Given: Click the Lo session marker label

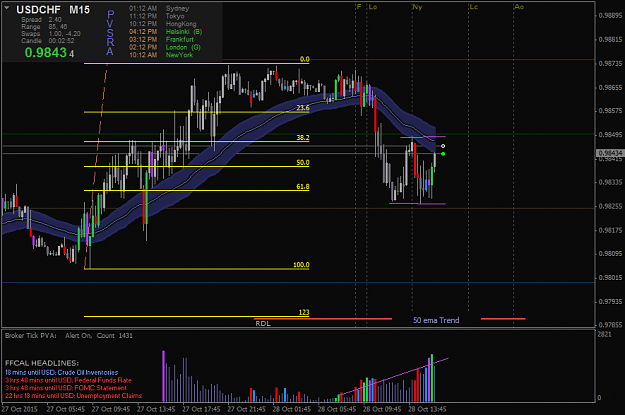Looking at the screenshot, I should coord(373,7).
